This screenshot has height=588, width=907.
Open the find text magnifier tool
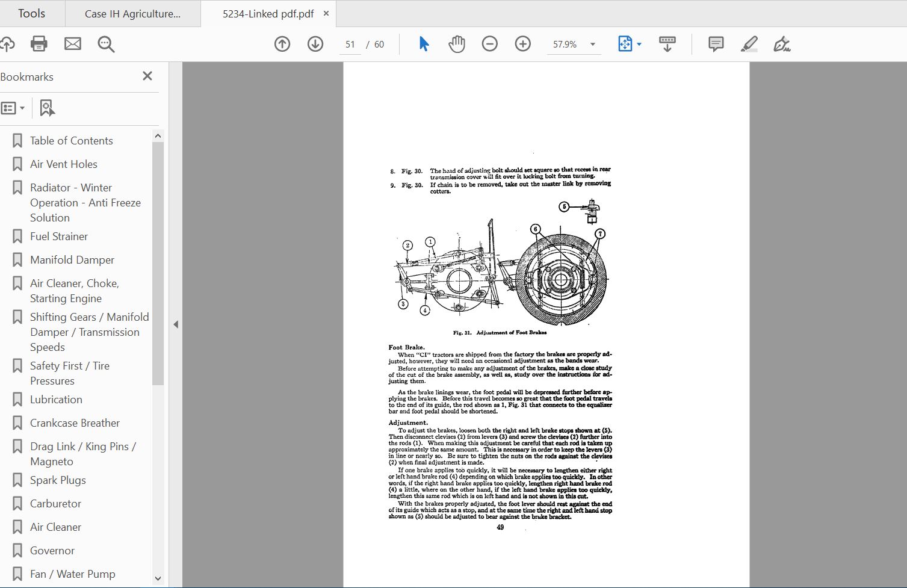point(107,44)
